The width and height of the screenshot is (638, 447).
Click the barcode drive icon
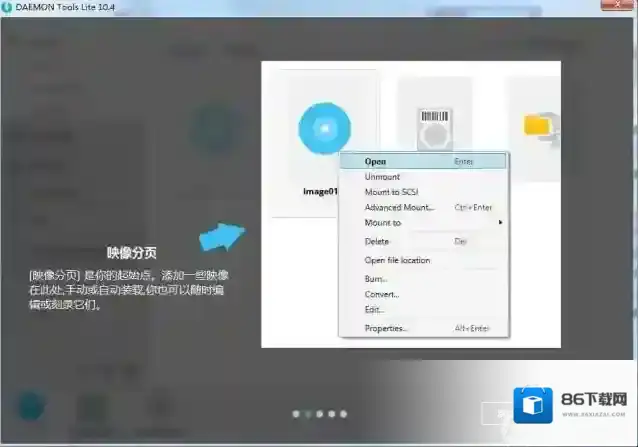pos(434,126)
